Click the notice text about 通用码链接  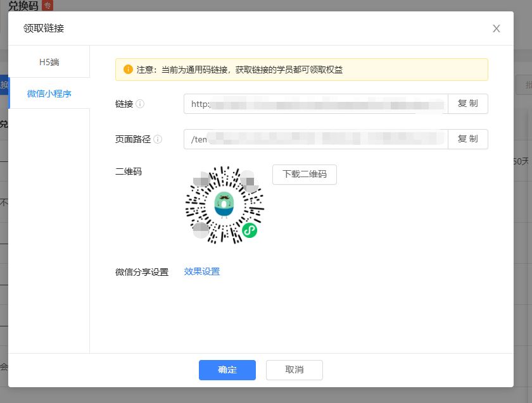(x=239, y=70)
